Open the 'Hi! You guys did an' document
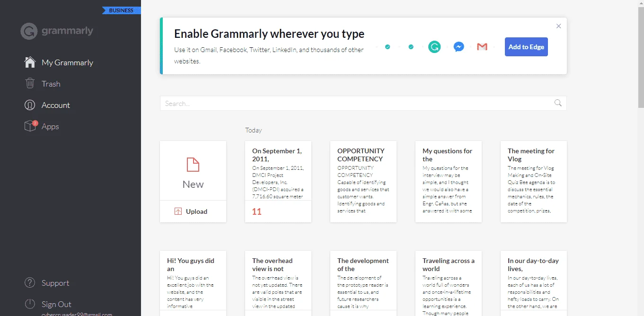This screenshot has height=316, width=644. [193, 283]
